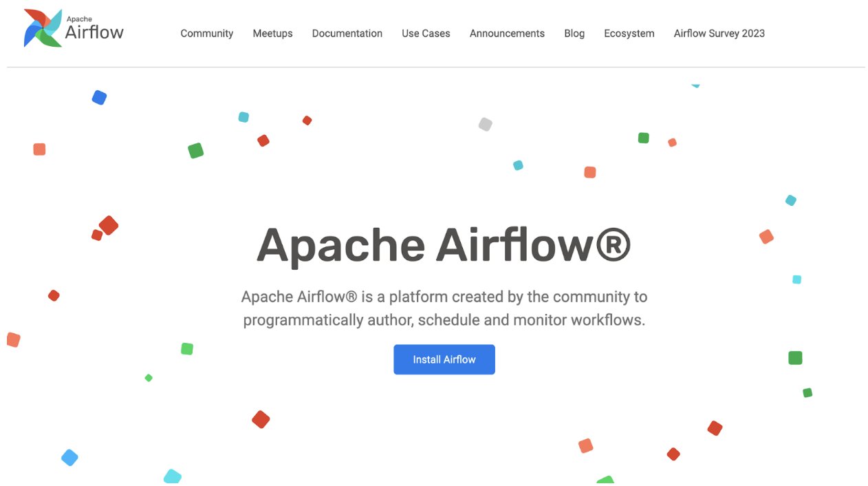Open the Documentation link in navbar
This screenshot has height=486, width=868.
[347, 33]
